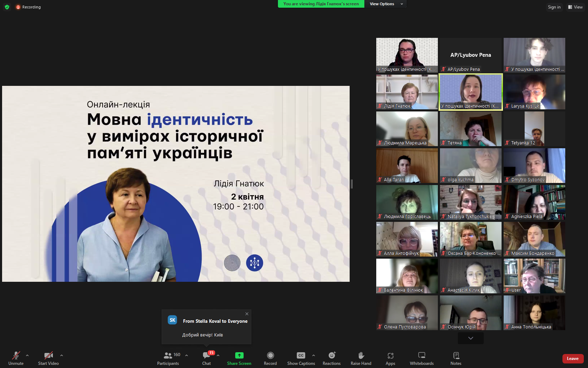588x368 pixels.
Task: Dismiss the Stella Koval chat notification
Action: pyautogui.click(x=247, y=314)
